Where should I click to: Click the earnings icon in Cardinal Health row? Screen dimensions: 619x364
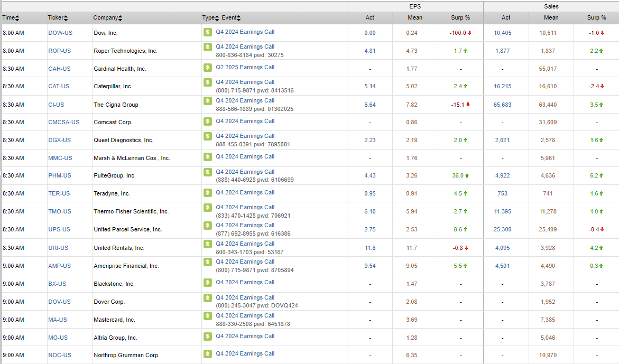(x=208, y=68)
